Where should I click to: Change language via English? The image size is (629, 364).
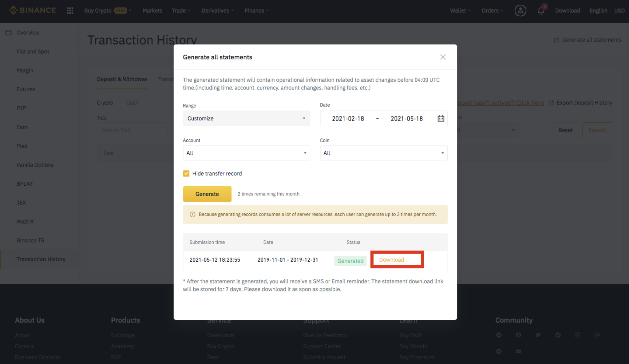598,10
